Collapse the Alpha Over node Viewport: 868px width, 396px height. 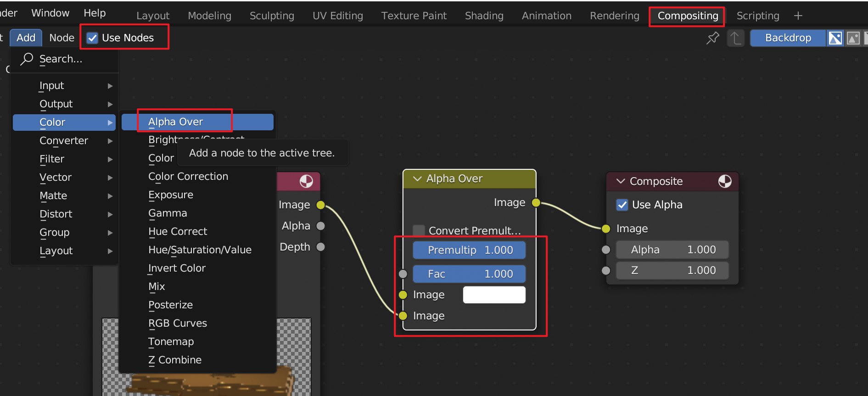417,178
